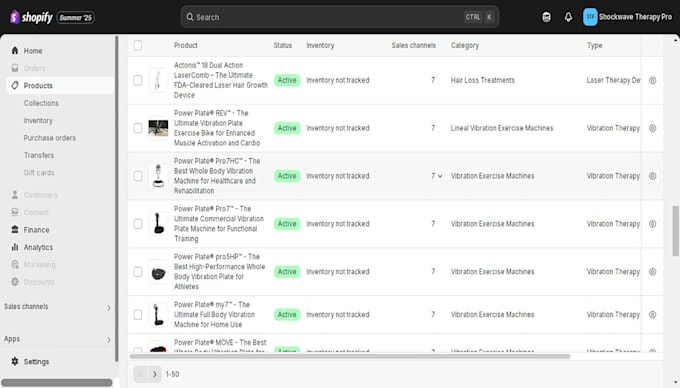Click the Marketing target icon
This screenshot has width=680, height=388.
coord(15,264)
